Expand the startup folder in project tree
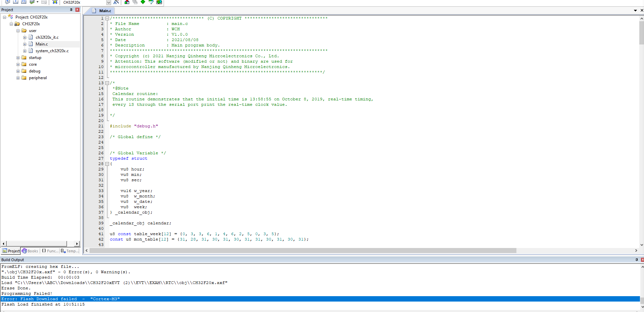The image size is (644, 312). point(18,58)
